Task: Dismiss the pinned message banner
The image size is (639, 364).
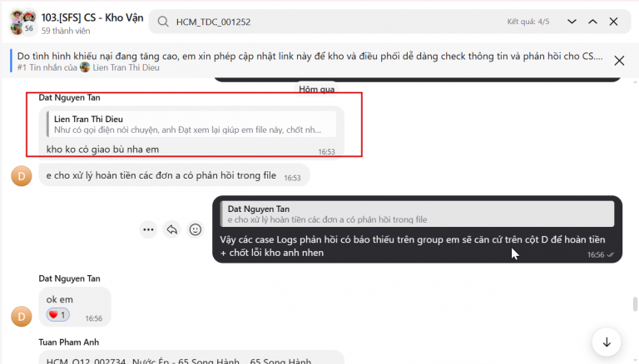Action: pyautogui.click(x=619, y=61)
